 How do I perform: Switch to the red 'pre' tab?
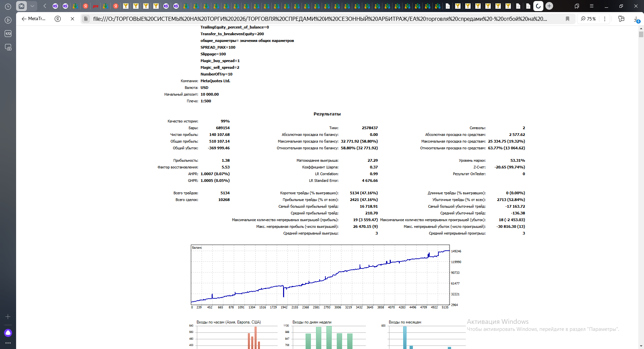(x=96, y=6)
